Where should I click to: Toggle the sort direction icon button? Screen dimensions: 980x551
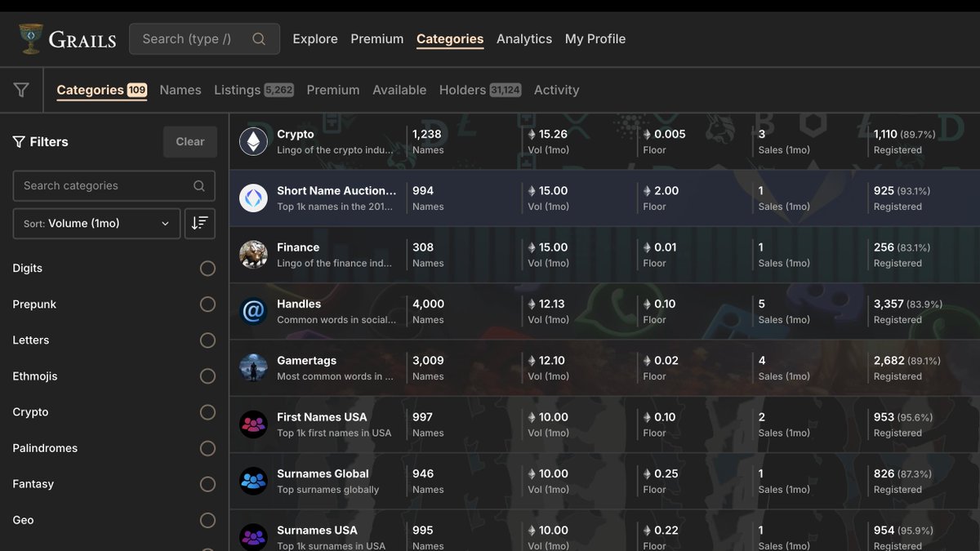(x=200, y=224)
